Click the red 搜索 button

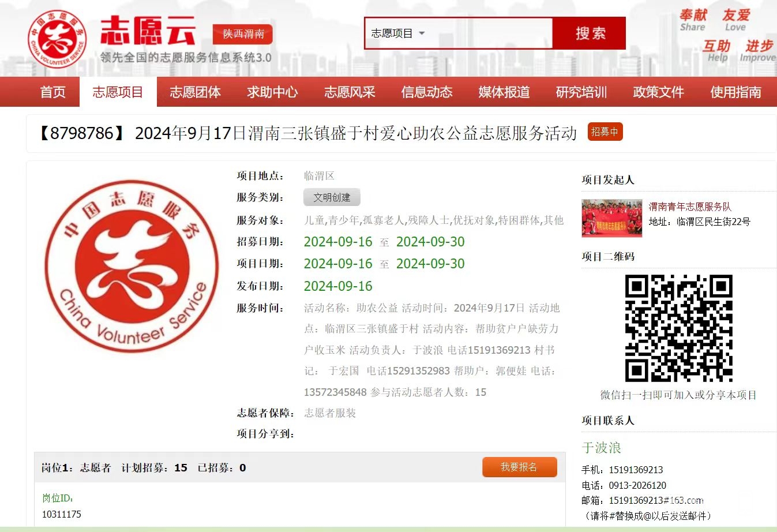(590, 33)
